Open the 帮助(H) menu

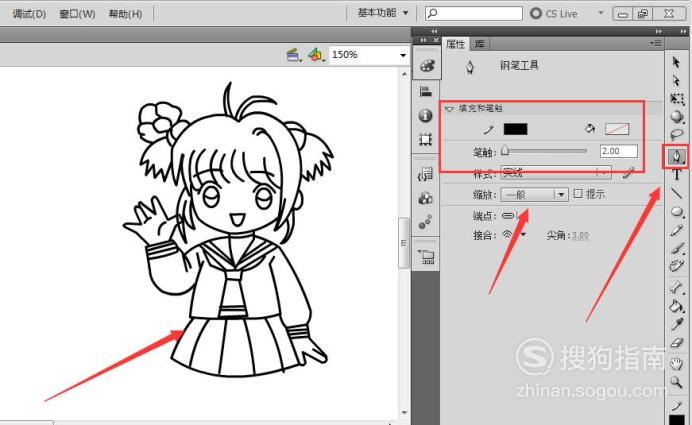pos(125,14)
